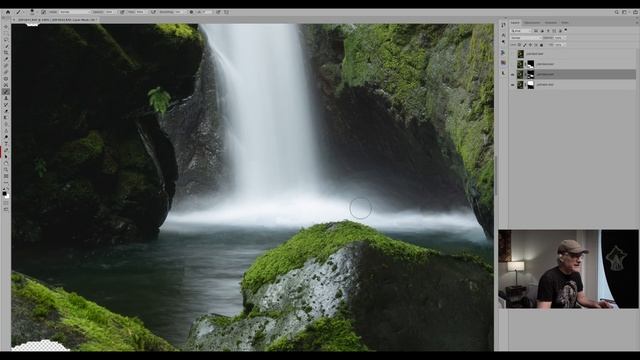
Task: Select the top layer thumbnail without a mask
Action: pos(521,54)
